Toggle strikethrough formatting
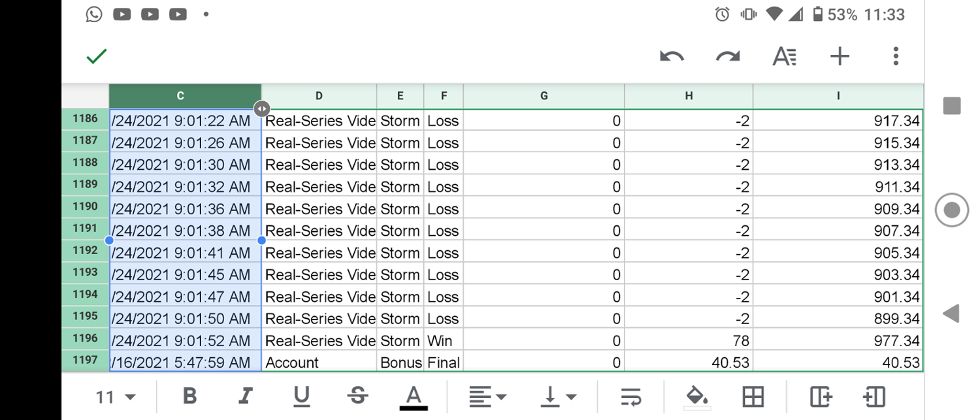The width and height of the screenshot is (980, 420). pos(357,396)
